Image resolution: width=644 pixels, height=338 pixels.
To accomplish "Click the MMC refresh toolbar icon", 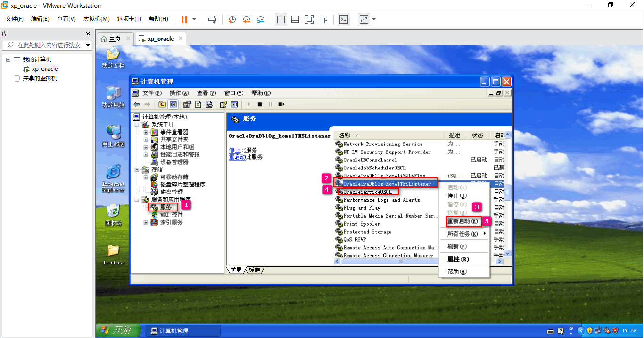I will (x=198, y=104).
